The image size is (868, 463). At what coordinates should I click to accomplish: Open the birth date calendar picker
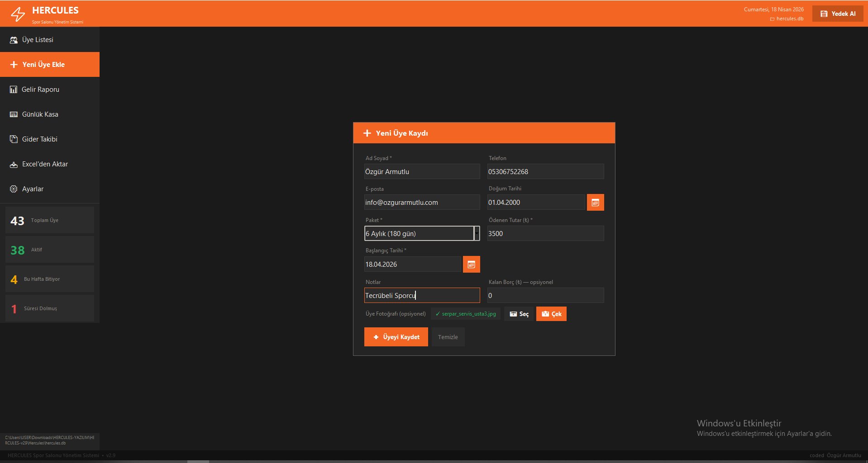coord(595,203)
